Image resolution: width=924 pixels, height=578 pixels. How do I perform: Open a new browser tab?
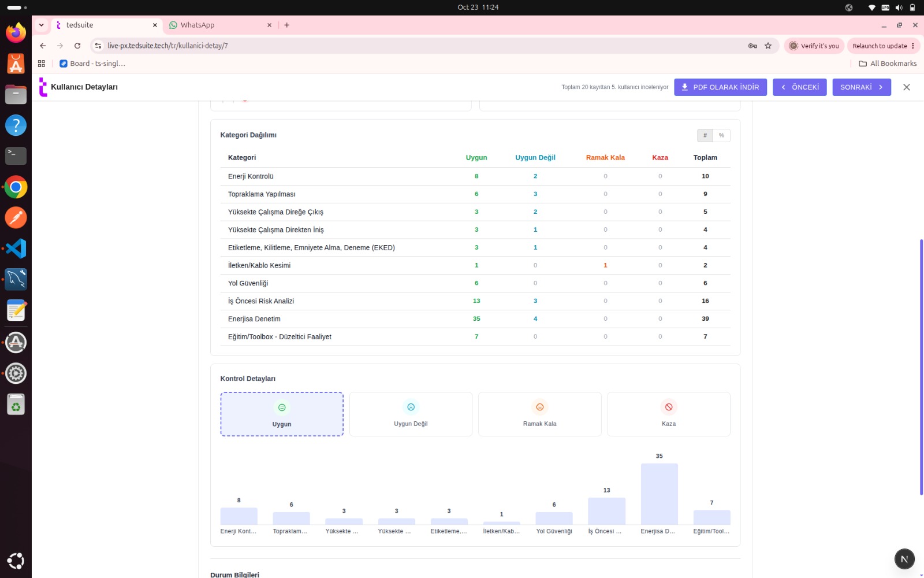pos(287,25)
